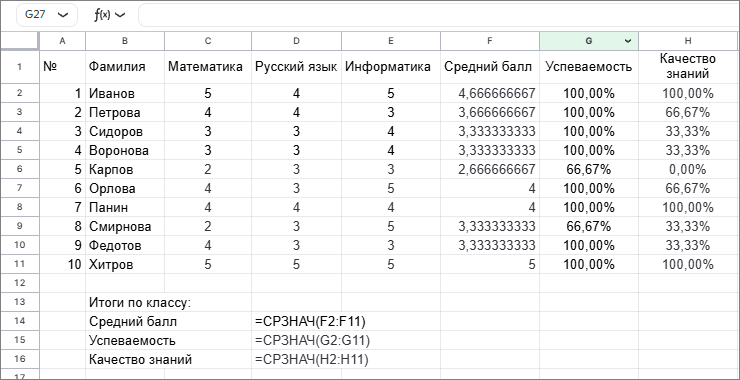Select the 'Математика' header cell
Image resolution: width=740 pixels, height=380 pixels.
[x=208, y=67]
